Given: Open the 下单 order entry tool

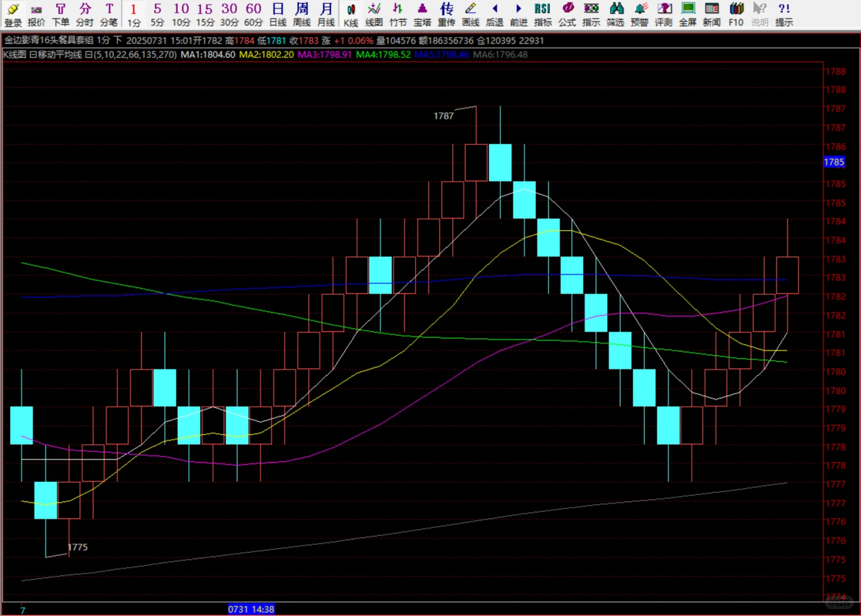Looking at the screenshot, I should [x=60, y=15].
